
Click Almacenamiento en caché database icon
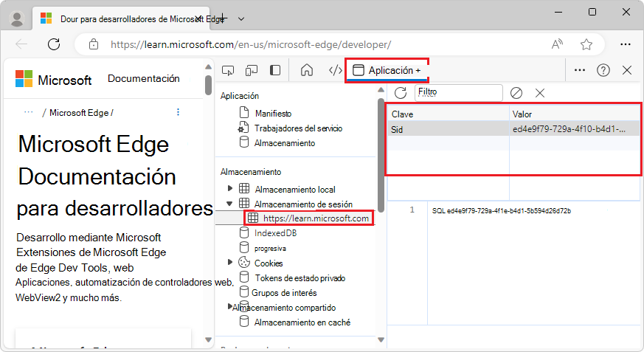244,321
